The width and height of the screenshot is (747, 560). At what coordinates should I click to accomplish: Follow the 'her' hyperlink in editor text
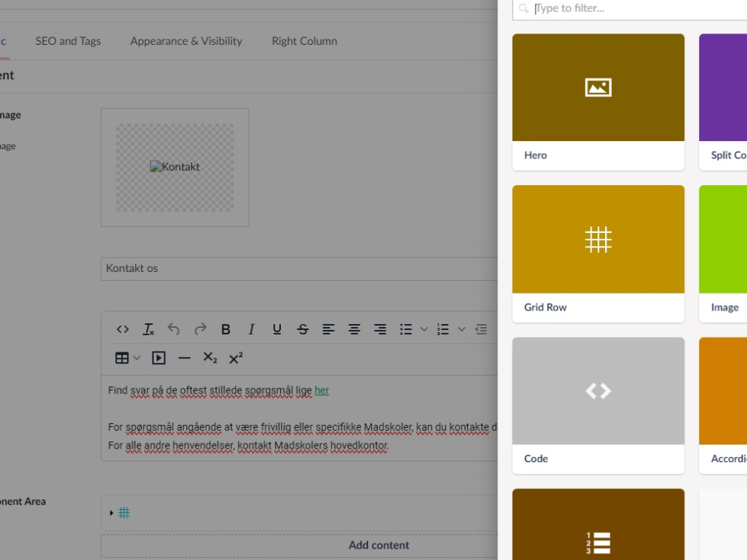pos(321,391)
